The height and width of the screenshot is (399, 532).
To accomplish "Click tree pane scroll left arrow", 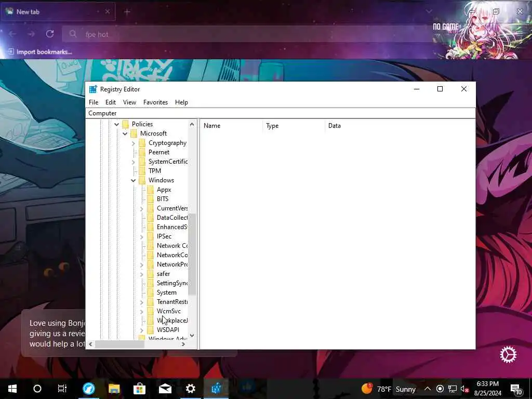I will click(90, 344).
